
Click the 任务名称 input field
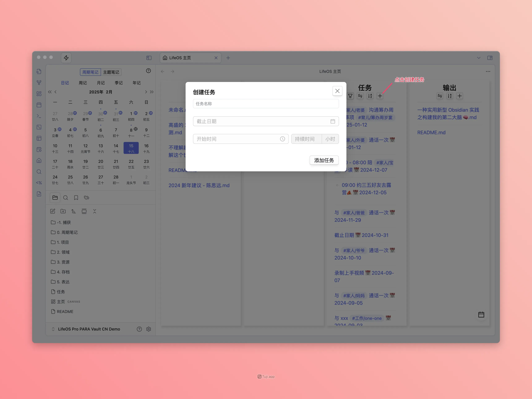pos(266,104)
